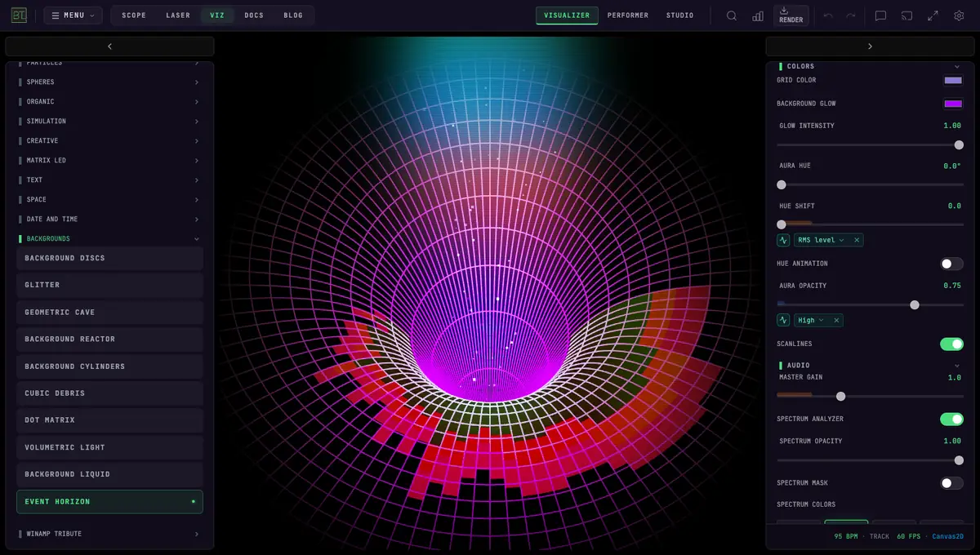Toggle Hue Animation switch
Viewport: 980px width, 555px height.
click(951, 264)
